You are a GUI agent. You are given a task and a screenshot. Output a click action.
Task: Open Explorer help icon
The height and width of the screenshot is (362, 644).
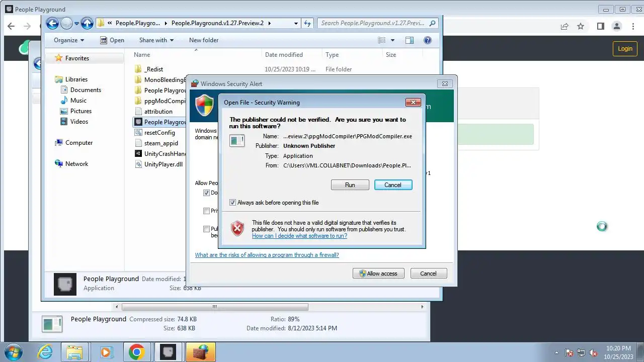point(428,40)
